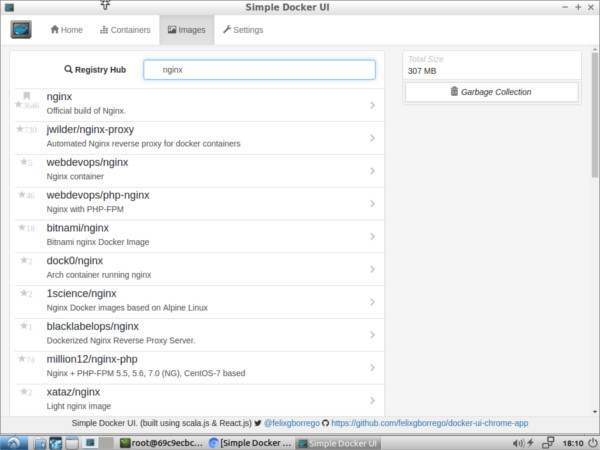Click the star icon next to 1science/nginx
Screen dimensions: 600x450
pos(24,293)
